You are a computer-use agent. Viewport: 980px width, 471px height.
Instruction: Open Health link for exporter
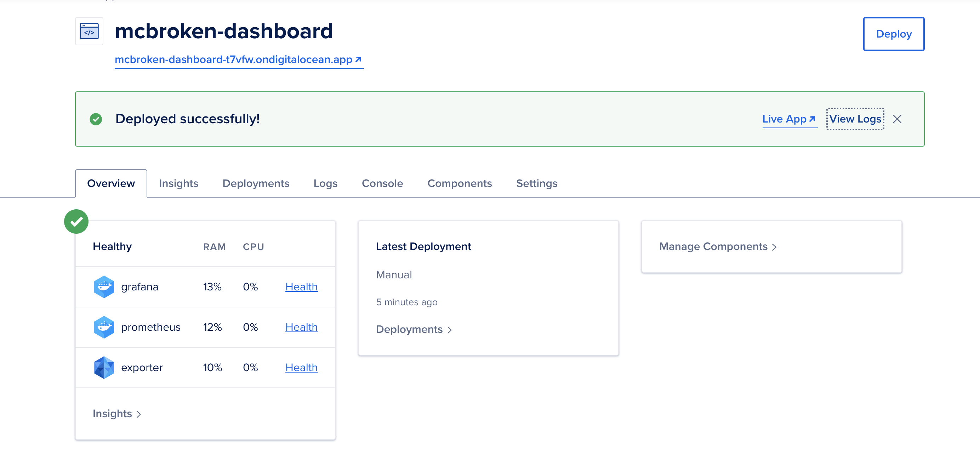coord(301,367)
